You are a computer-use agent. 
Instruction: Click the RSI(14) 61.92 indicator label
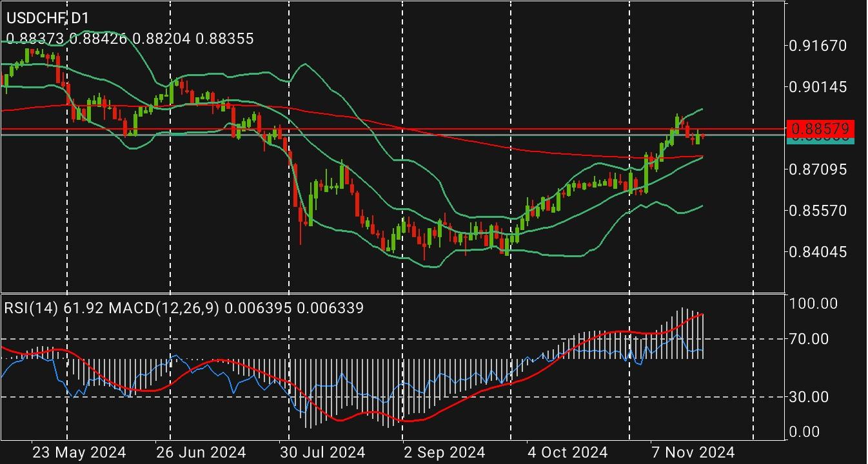pos(54,308)
